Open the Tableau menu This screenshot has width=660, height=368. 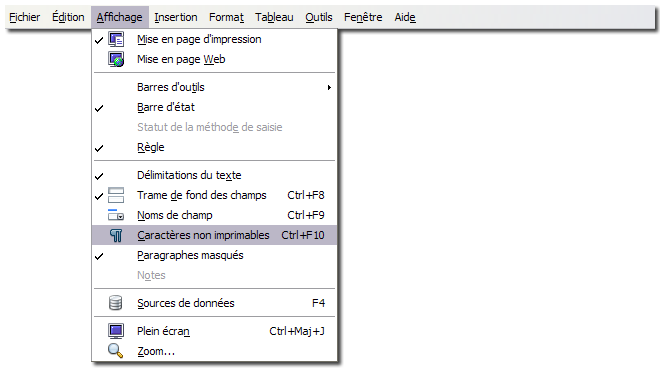274,17
